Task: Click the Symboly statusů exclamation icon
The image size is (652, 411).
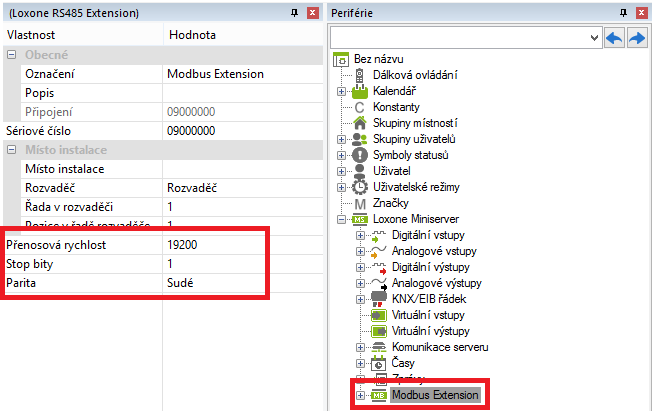Action: coord(360,155)
